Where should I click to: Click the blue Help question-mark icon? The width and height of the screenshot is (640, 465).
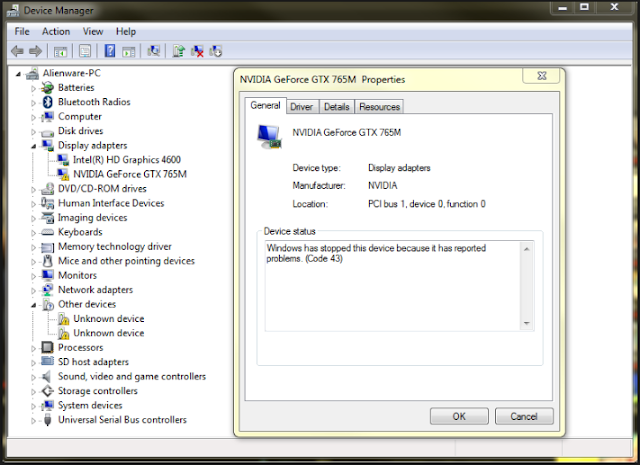tap(109, 51)
